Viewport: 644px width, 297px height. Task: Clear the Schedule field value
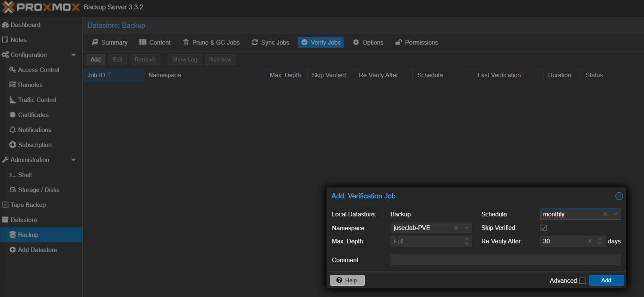pyautogui.click(x=605, y=214)
